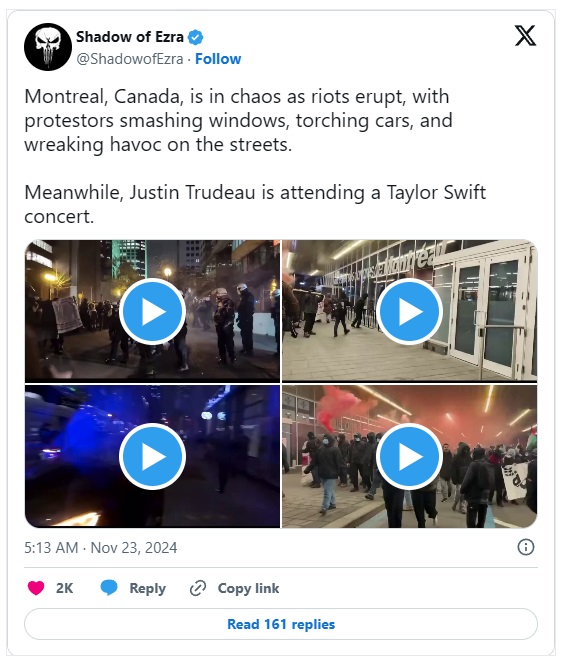Open the 5:13 AM Nov 23, 2024 timestamp
The width and height of the screenshot is (566, 667).
(101, 547)
